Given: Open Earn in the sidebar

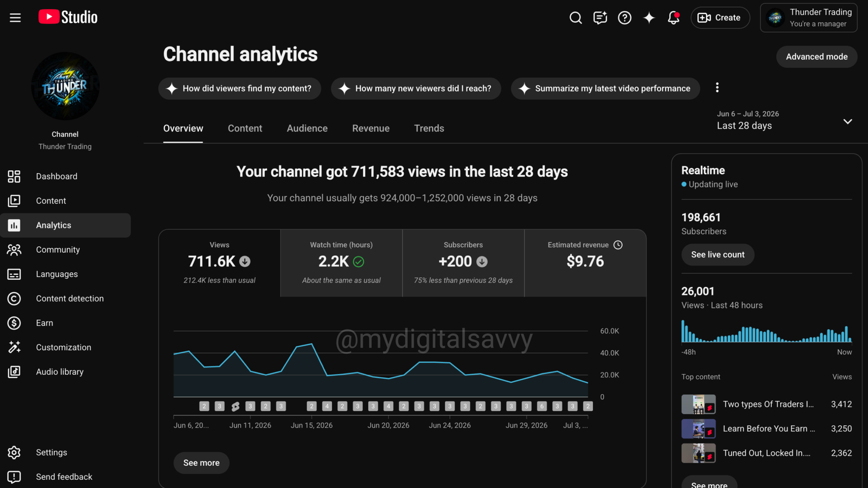Looking at the screenshot, I should coord(65,323).
